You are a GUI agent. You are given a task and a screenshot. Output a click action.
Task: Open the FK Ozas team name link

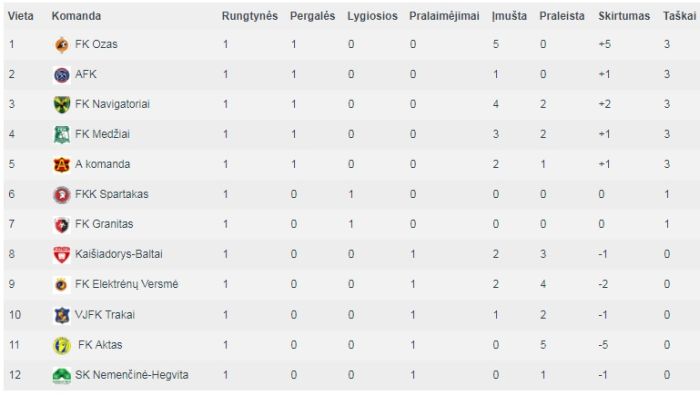click(96, 44)
